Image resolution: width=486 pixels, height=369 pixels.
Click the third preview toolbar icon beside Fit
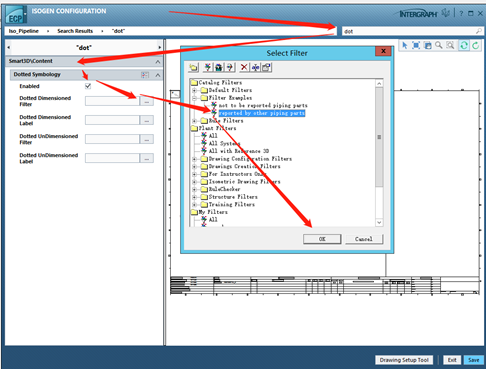pos(428,45)
